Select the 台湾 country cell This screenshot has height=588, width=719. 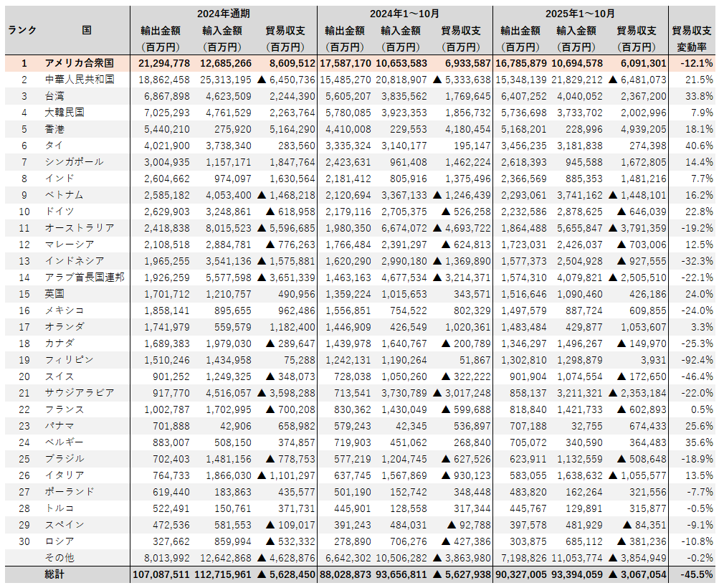(x=54, y=96)
